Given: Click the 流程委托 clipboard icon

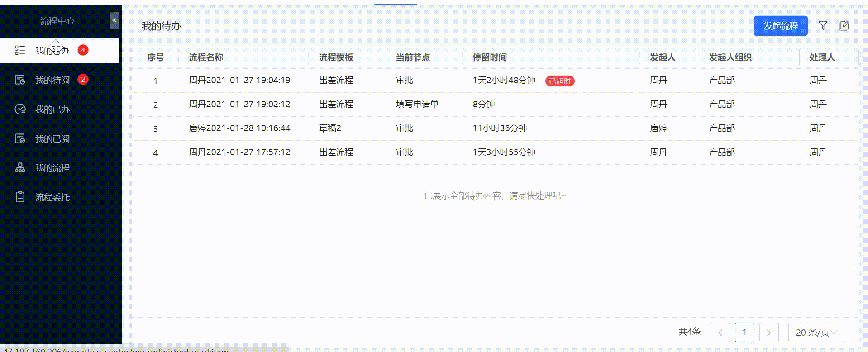Looking at the screenshot, I should pos(20,197).
